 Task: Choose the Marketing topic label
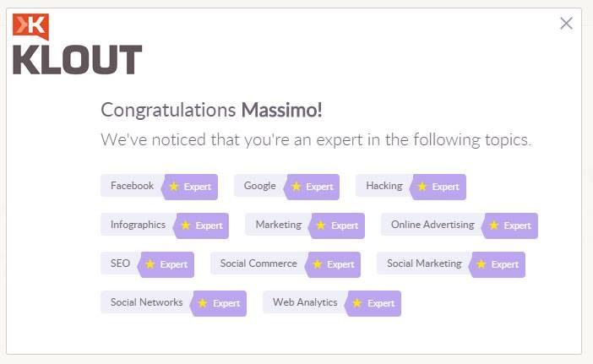279,225
